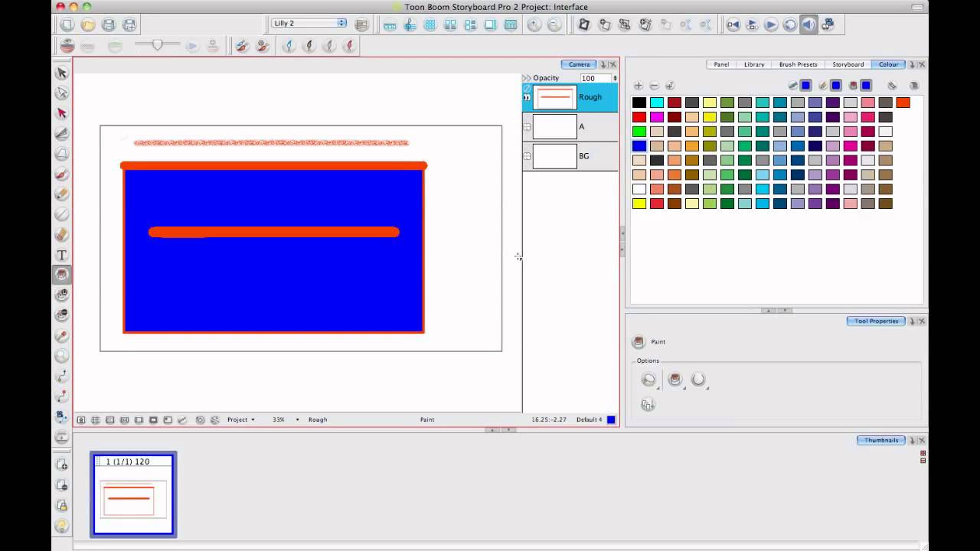This screenshot has width=980, height=551.
Task: Add a colour with the plus icon
Action: (639, 86)
